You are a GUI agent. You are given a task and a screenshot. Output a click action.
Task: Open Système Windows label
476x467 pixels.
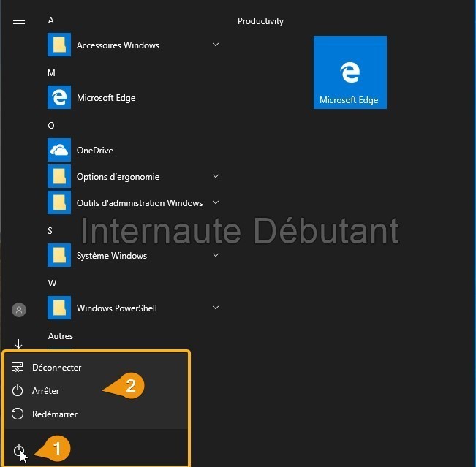(x=112, y=256)
